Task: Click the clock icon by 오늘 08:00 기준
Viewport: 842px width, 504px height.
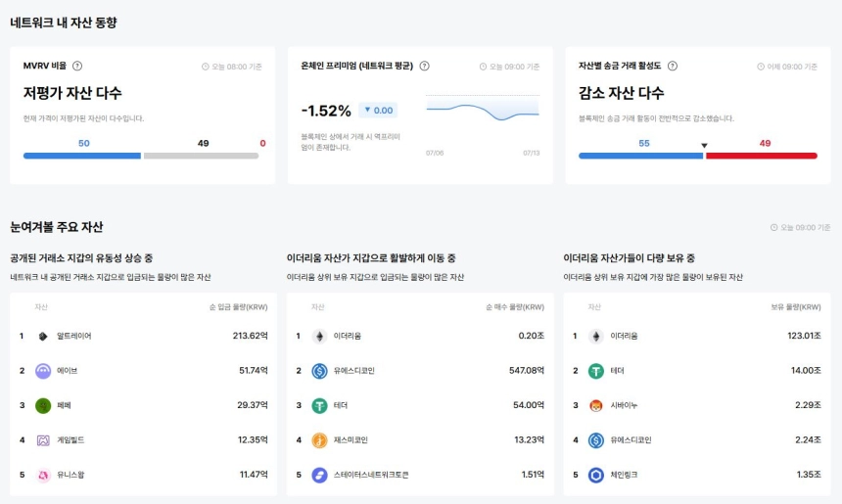Action: pyautogui.click(x=206, y=67)
